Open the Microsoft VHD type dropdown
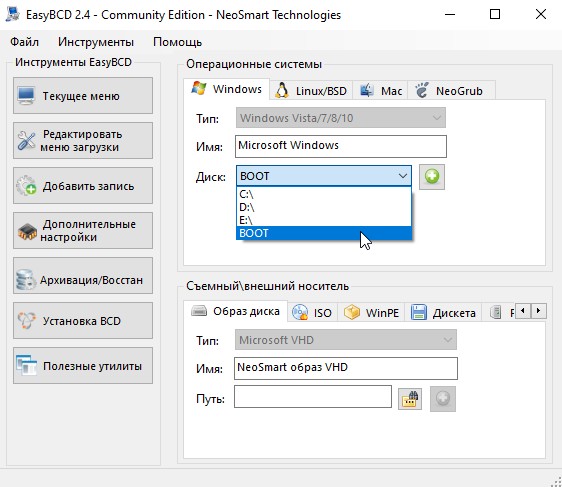The height and width of the screenshot is (487, 562). click(x=346, y=340)
